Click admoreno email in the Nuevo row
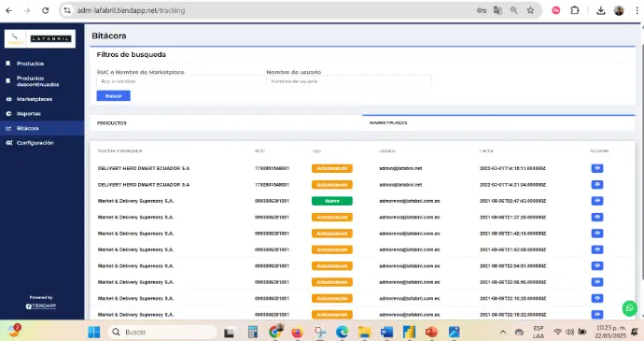This screenshot has height=341, width=644. click(409, 201)
